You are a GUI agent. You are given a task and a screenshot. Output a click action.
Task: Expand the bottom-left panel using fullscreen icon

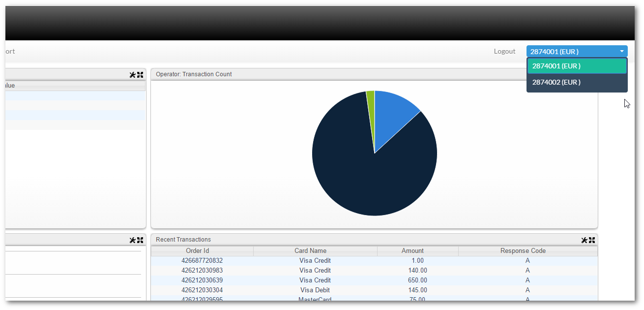pyautogui.click(x=140, y=240)
